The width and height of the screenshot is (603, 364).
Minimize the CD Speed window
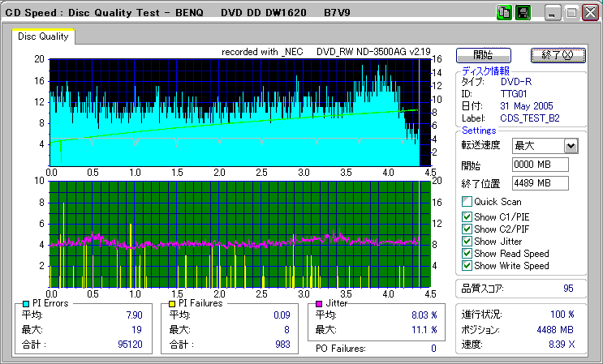(553, 14)
